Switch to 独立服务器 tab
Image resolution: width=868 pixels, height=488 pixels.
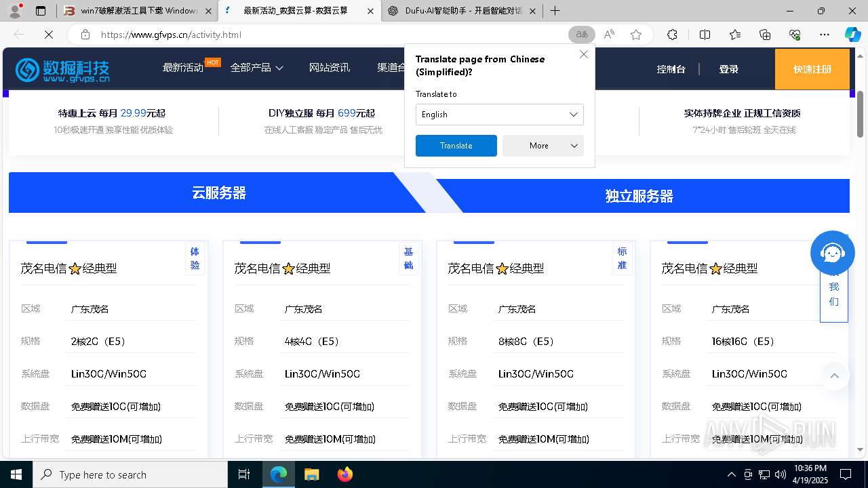pos(639,196)
